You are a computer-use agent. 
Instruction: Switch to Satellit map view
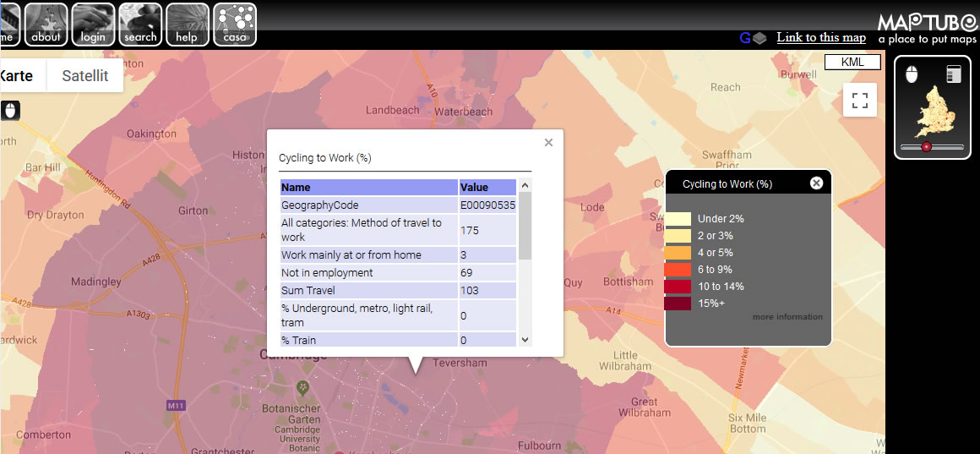tap(85, 75)
